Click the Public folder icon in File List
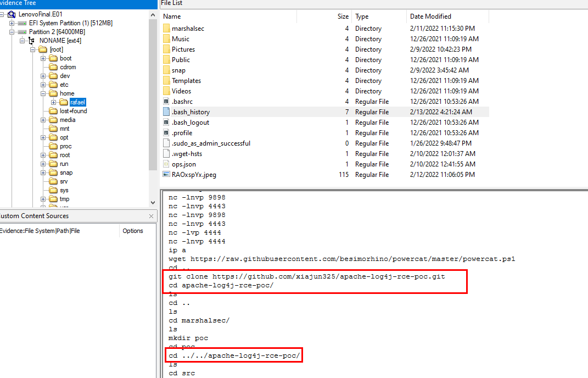The image size is (588, 378). [x=166, y=60]
